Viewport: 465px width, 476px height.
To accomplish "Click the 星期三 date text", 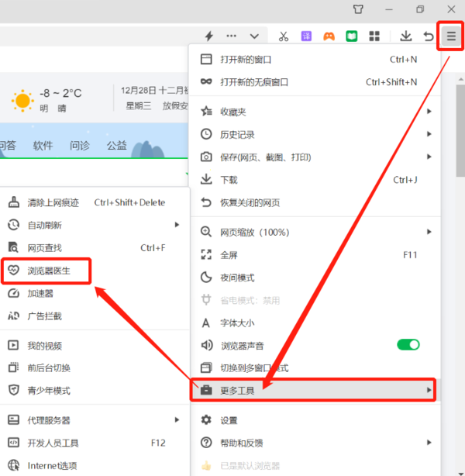I will coord(139,105).
